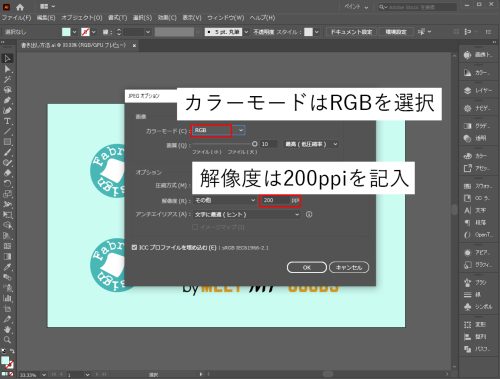Open the 33.33% zoom level dropdown

tap(43, 375)
